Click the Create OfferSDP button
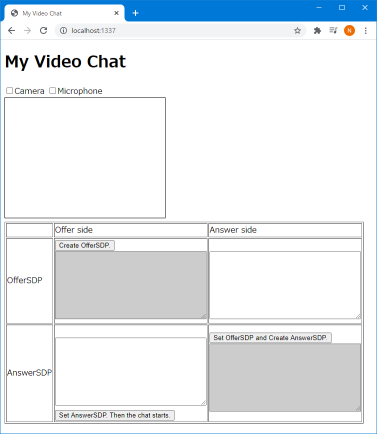The height and width of the screenshot is (434, 377). pos(85,245)
